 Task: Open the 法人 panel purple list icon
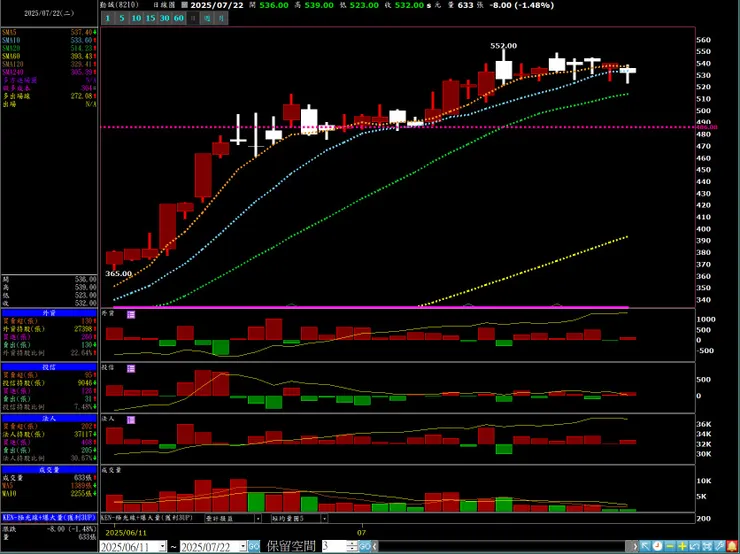click(x=131, y=420)
